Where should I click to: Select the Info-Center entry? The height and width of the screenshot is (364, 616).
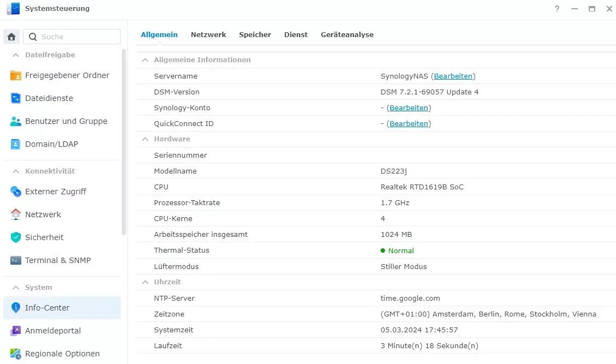click(46, 308)
